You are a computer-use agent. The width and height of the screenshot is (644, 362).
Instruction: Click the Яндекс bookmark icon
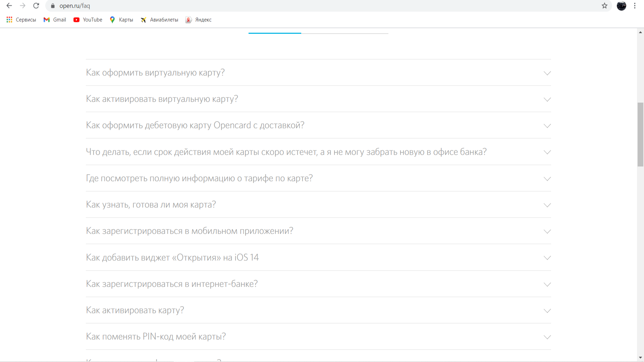point(189,20)
